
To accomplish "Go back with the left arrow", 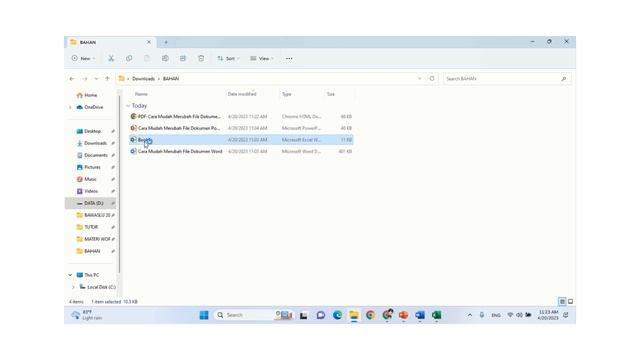I will pos(72,79).
